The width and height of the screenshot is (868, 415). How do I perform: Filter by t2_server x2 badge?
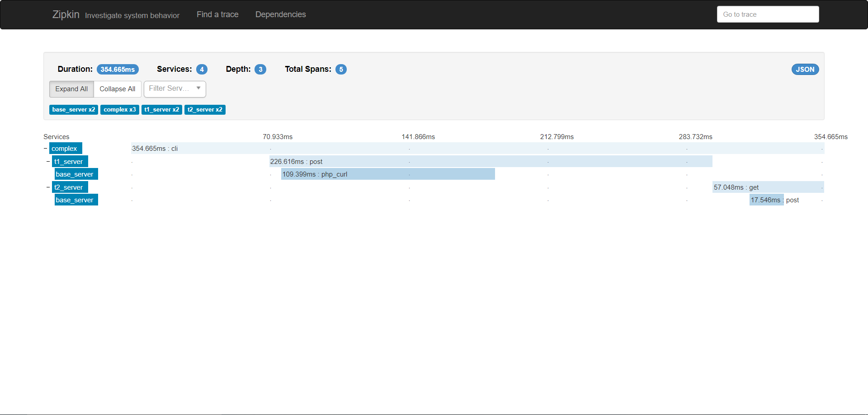(x=205, y=110)
